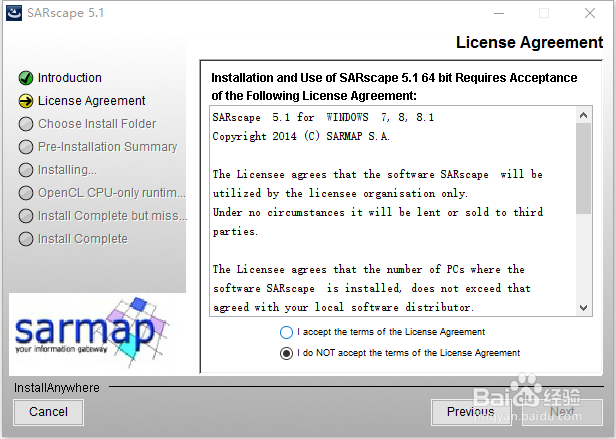Click the SARscape app icon in title bar

point(14,13)
